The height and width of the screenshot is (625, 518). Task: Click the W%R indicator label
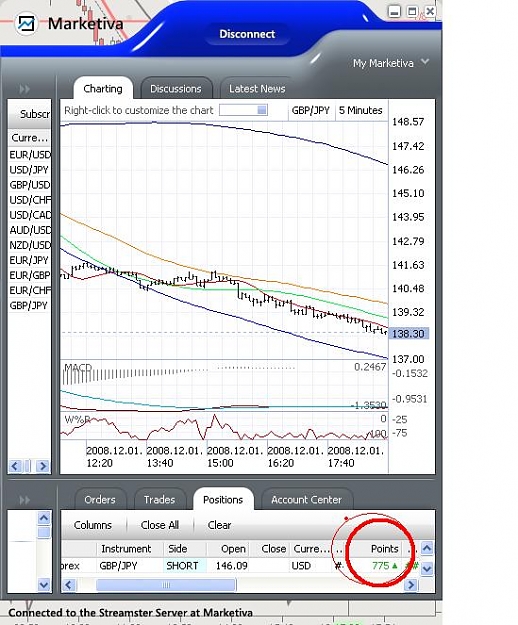(77, 419)
